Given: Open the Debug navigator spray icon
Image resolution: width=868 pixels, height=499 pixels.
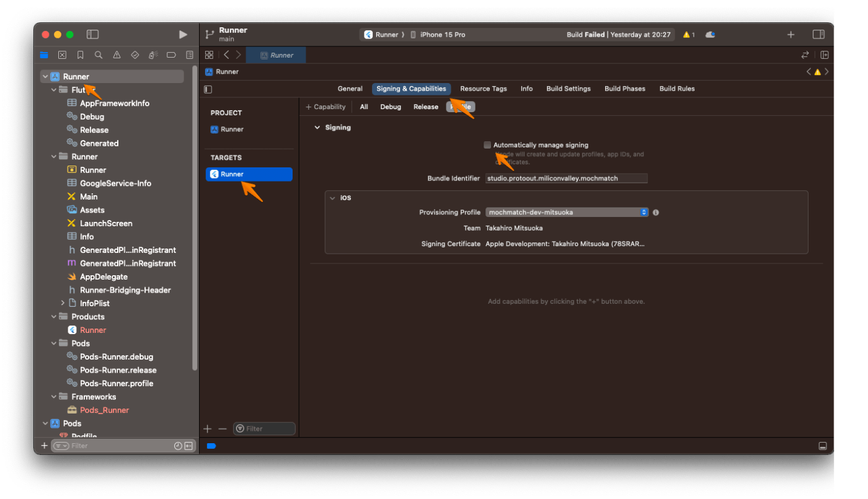Looking at the screenshot, I should [153, 55].
